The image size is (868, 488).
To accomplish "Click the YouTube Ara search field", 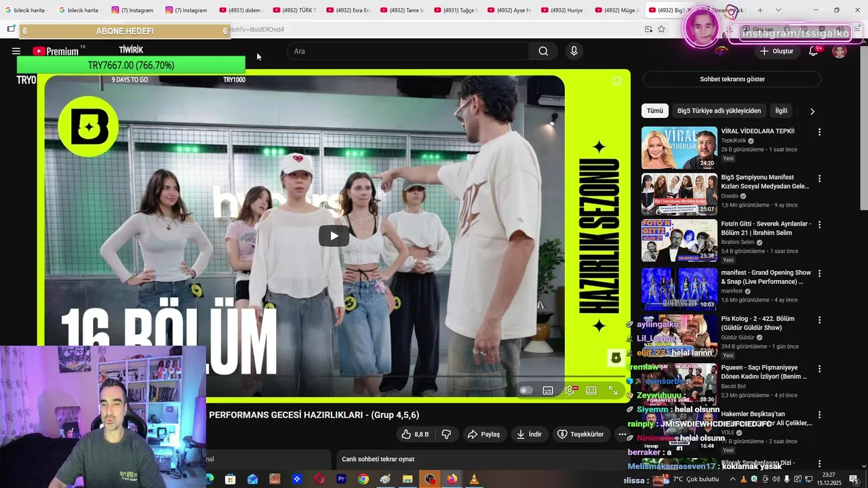I will [x=408, y=51].
